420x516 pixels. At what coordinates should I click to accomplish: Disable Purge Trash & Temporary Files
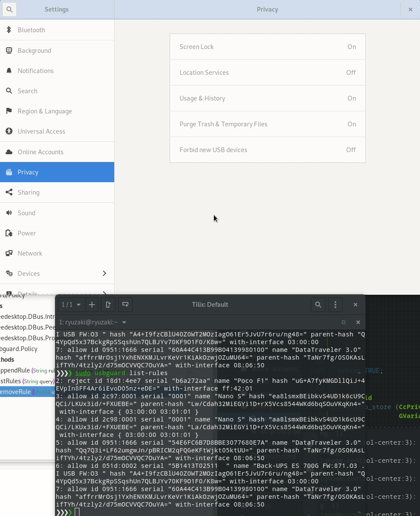click(268, 124)
